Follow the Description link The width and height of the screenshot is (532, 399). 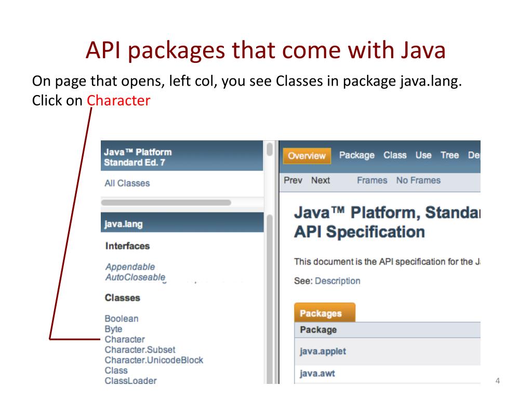[338, 281]
